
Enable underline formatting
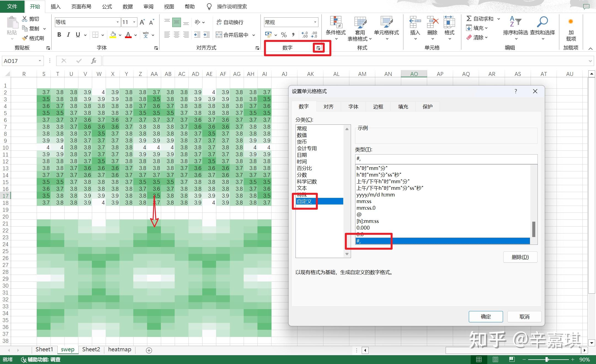(78, 35)
